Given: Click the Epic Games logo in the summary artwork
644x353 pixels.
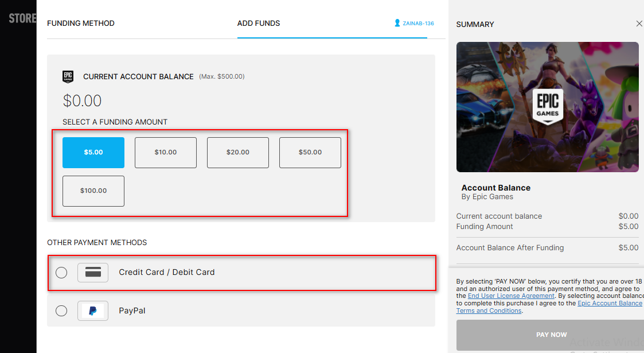Looking at the screenshot, I should click(x=547, y=107).
